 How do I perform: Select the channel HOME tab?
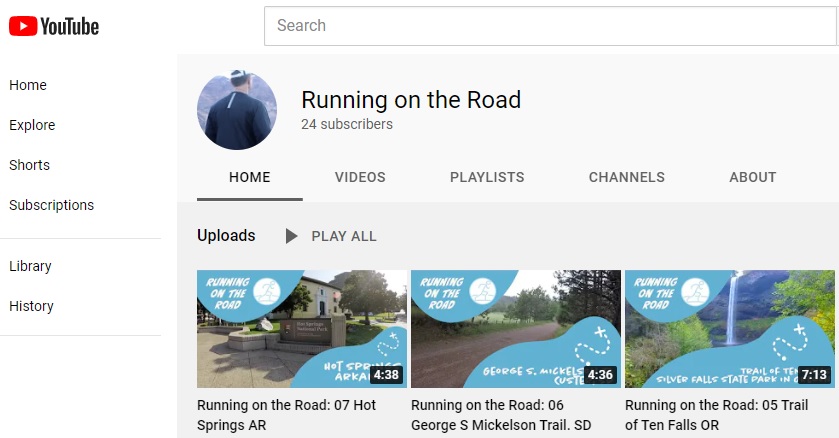point(250,177)
